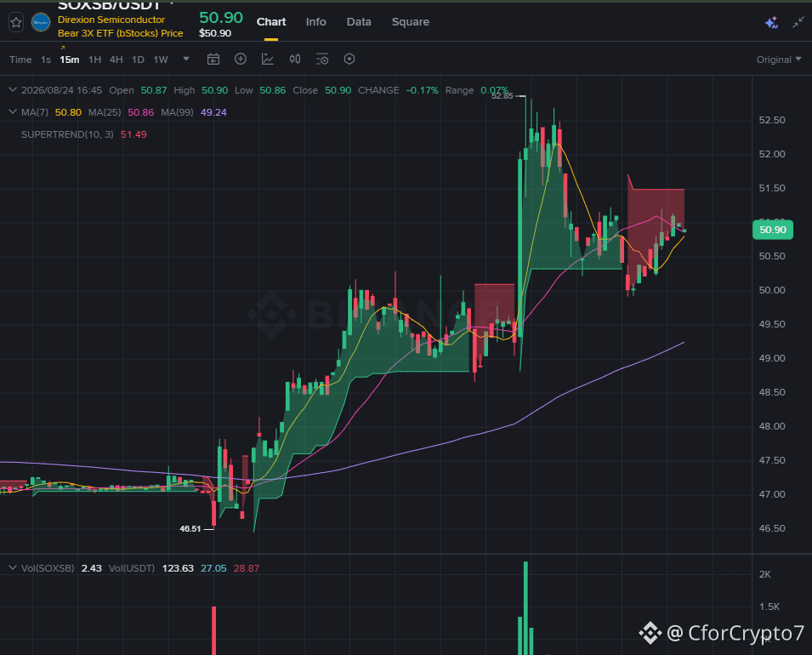The height and width of the screenshot is (655, 812).
Task: Click the Low 50.86 value
Action: click(x=272, y=90)
